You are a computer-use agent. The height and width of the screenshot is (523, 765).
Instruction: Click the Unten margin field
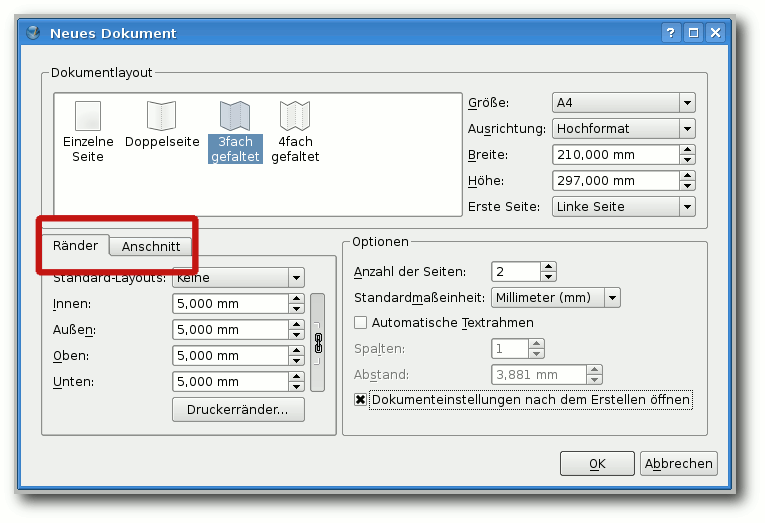click(x=230, y=382)
